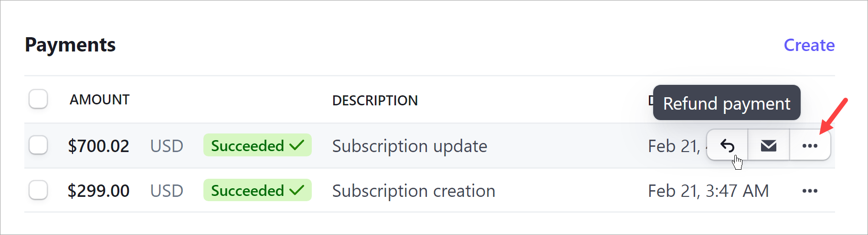This screenshot has width=868, height=235.
Task: Click the Create link
Action: coord(809,45)
